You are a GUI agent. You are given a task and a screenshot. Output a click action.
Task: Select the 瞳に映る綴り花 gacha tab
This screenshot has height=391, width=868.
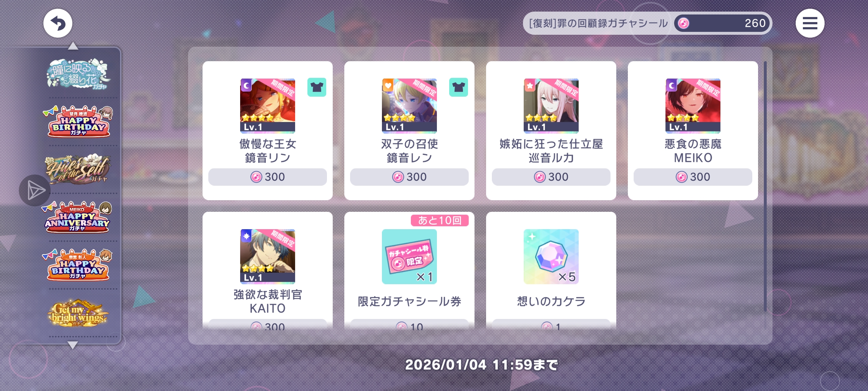[x=78, y=74]
